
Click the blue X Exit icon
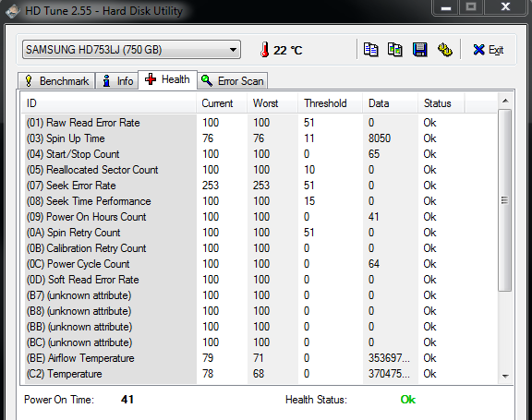tap(478, 50)
